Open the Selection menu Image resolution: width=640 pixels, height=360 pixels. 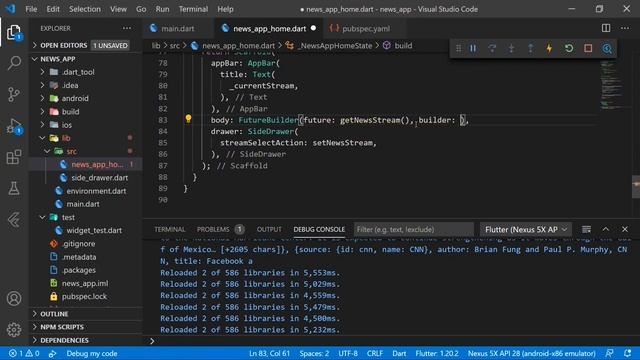[84, 9]
